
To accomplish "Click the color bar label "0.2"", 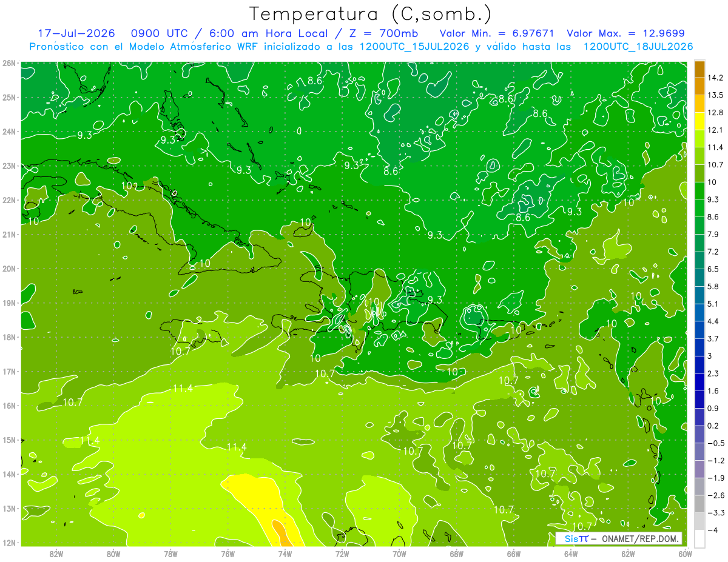I will (713, 426).
